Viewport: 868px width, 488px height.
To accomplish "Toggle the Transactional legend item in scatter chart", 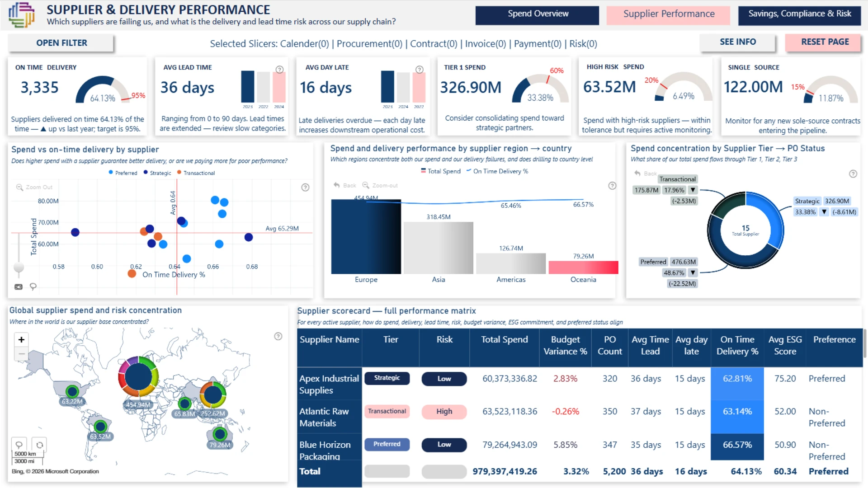I will click(x=196, y=173).
